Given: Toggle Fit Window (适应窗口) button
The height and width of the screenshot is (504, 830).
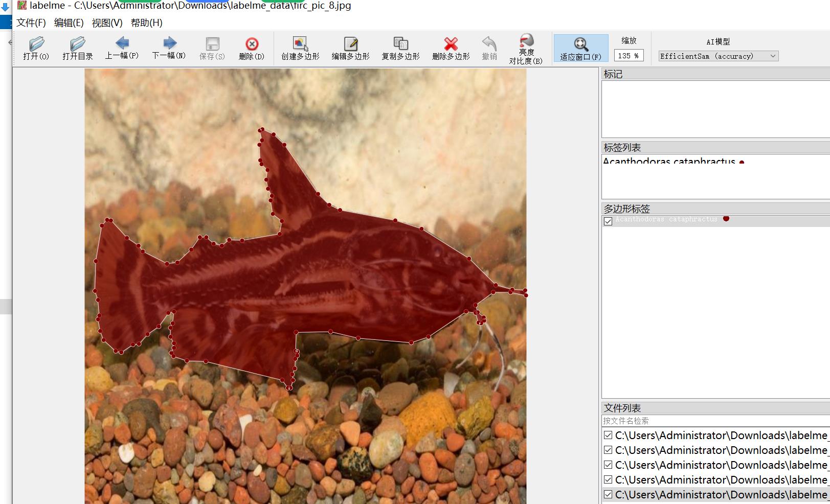Looking at the screenshot, I should click(x=580, y=49).
